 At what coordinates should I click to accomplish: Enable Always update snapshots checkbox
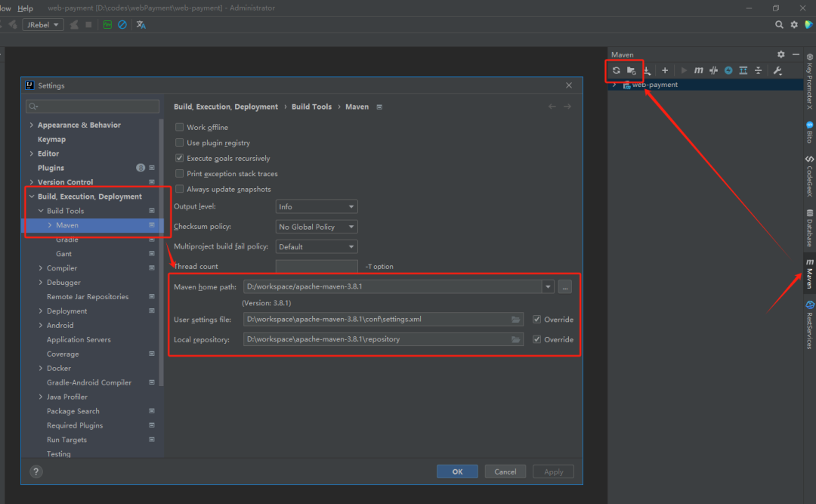click(x=180, y=189)
